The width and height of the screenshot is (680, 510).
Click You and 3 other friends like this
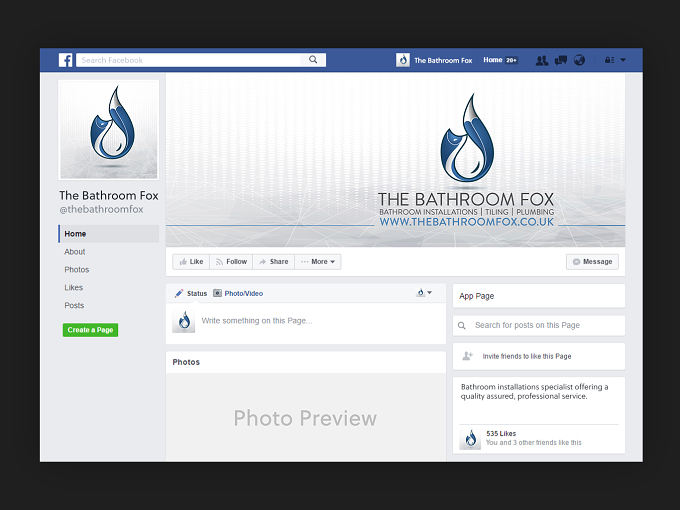534,443
